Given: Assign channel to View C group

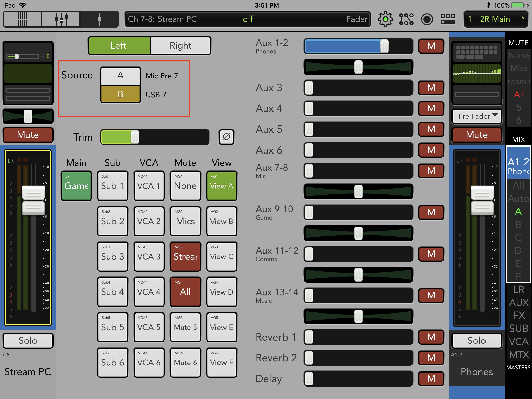Looking at the screenshot, I should point(222,256).
